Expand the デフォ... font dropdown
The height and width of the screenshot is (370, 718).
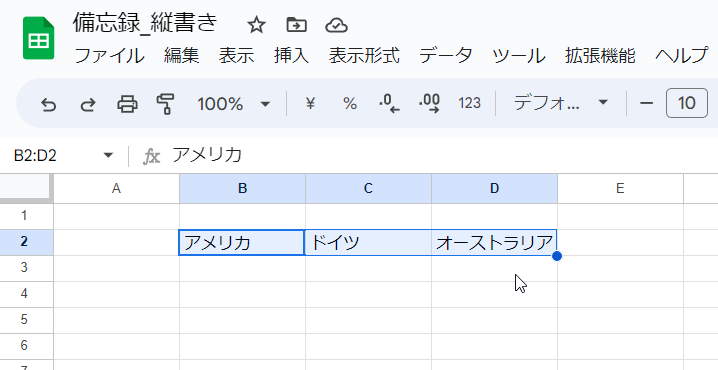[560, 103]
